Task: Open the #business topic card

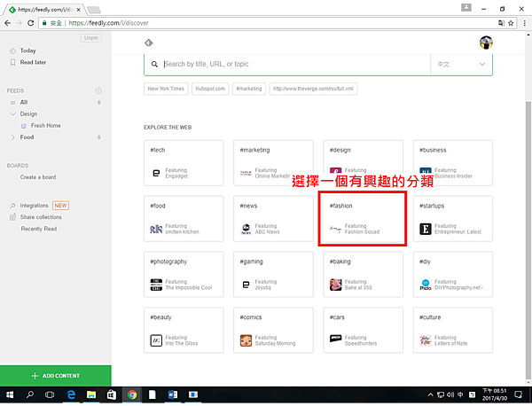Action: [452, 163]
